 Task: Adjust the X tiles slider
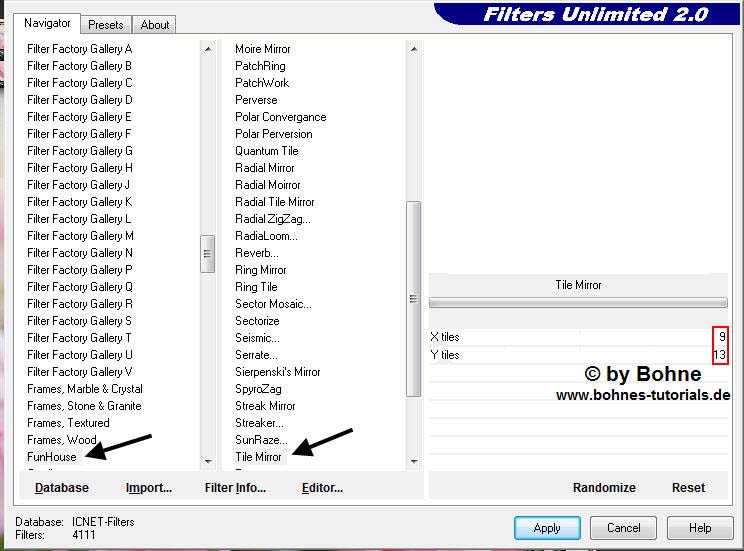click(580, 337)
